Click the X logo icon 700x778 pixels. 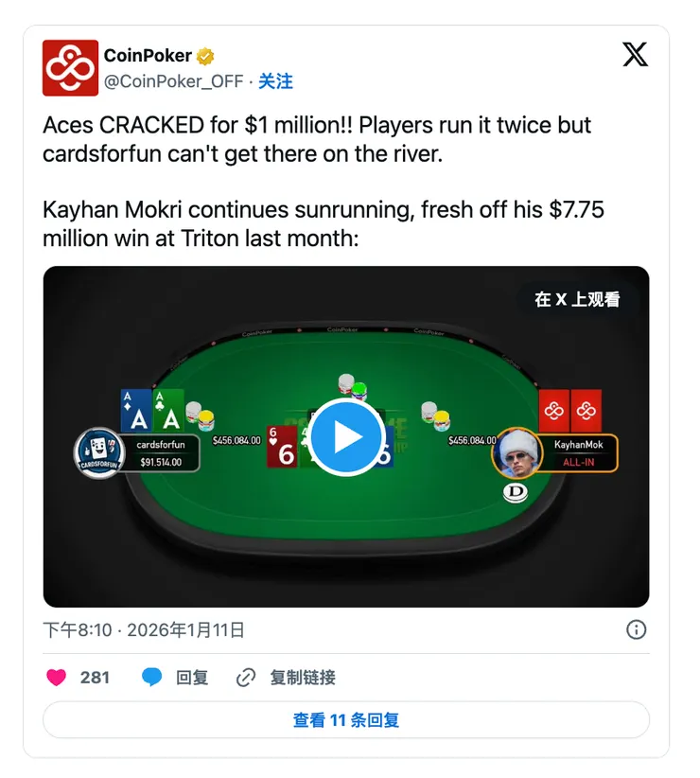(x=635, y=54)
